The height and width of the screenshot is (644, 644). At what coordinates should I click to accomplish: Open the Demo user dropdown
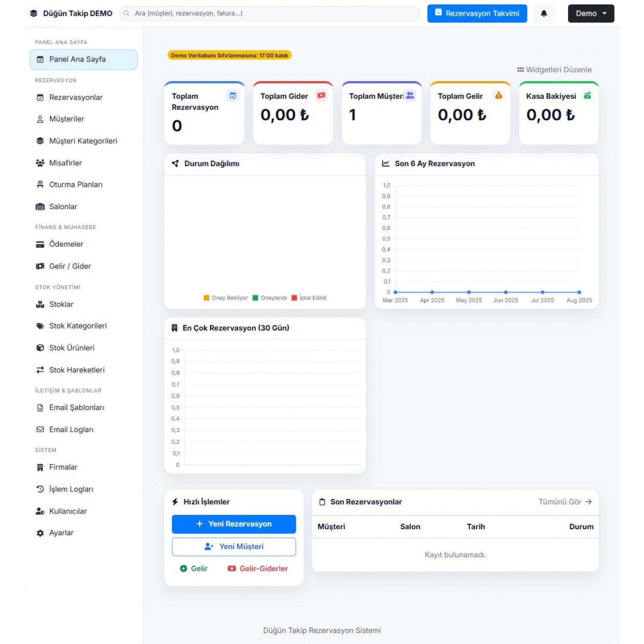(x=591, y=13)
